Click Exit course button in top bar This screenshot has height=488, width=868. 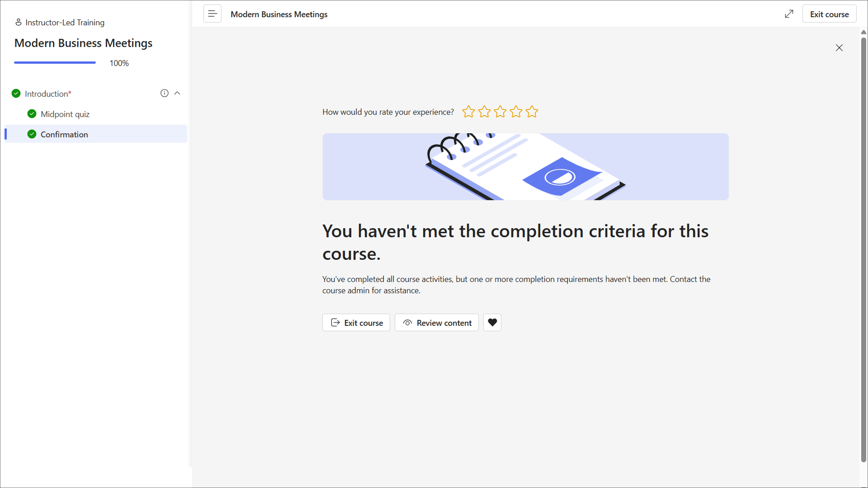829,14
